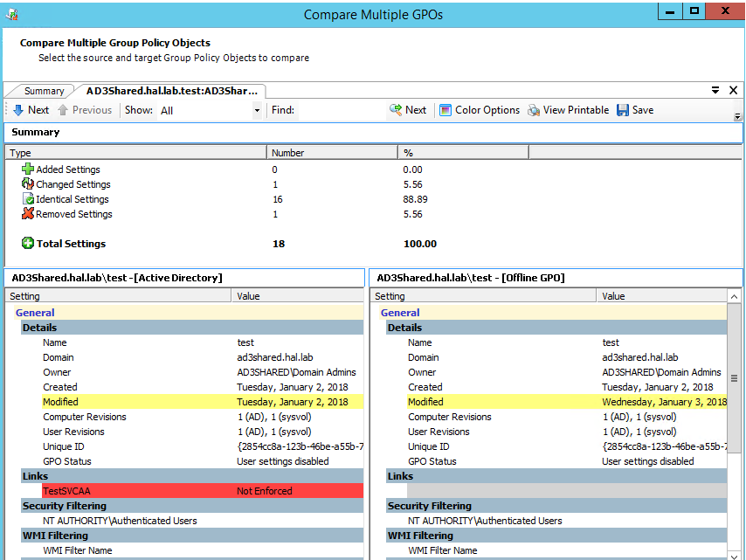Click the blue down-arrow Next difference icon
This screenshot has width=746, height=560.
point(17,110)
